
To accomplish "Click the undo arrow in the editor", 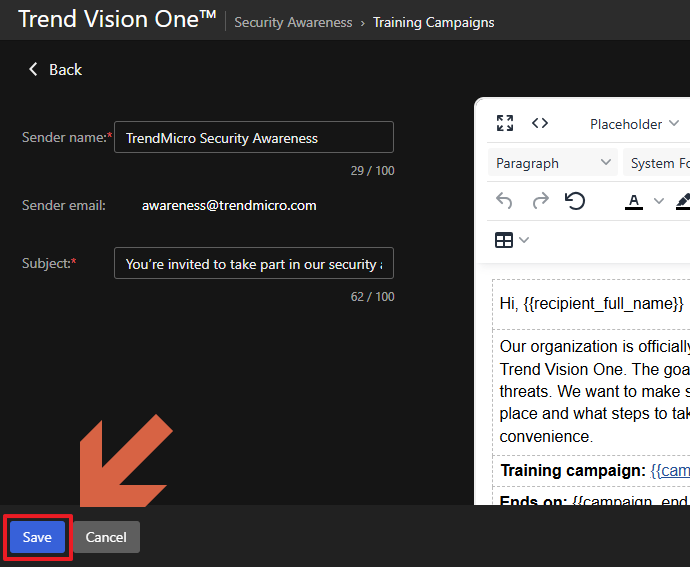I will [505, 201].
